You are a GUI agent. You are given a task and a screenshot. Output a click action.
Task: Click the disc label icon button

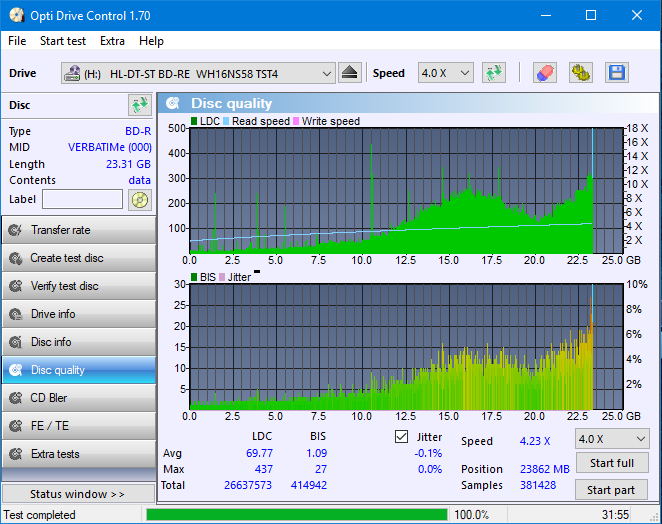click(140, 200)
